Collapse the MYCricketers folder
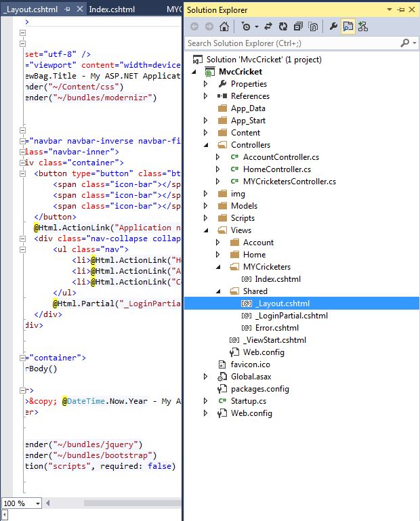 point(218,267)
